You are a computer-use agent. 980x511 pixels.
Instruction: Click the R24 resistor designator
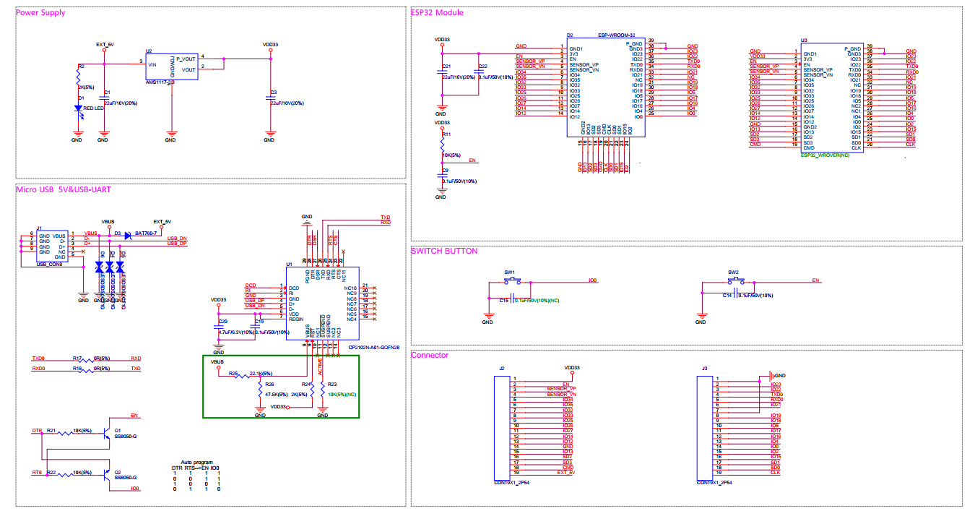[306, 384]
